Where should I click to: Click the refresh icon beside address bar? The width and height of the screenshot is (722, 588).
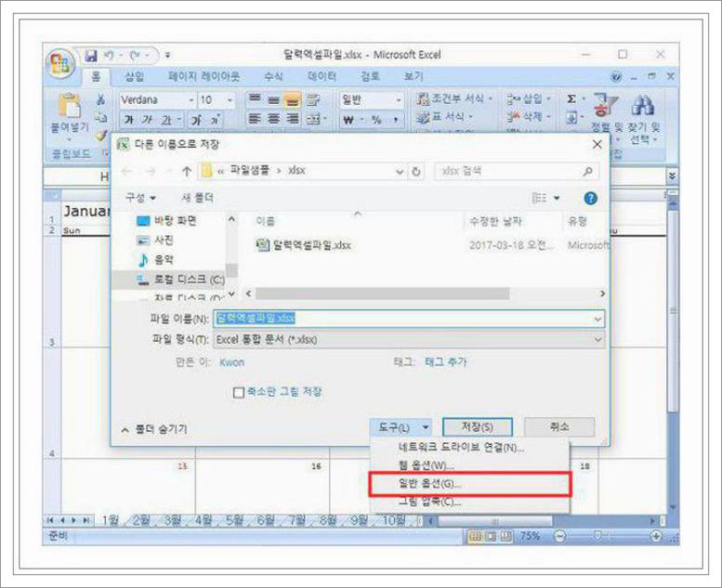click(x=415, y=171)
